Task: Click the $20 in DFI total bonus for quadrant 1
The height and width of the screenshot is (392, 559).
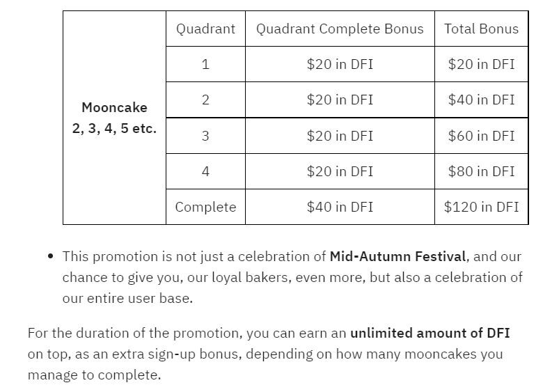Action: 481,64
